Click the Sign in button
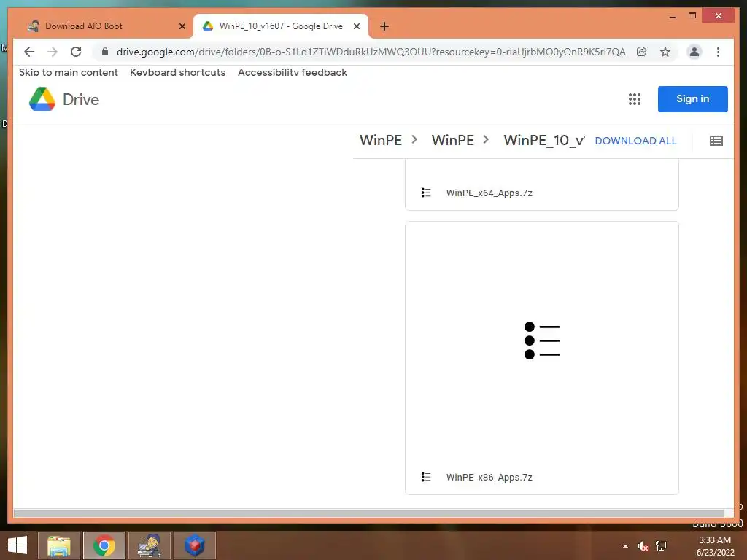 [x=693, y=99]
